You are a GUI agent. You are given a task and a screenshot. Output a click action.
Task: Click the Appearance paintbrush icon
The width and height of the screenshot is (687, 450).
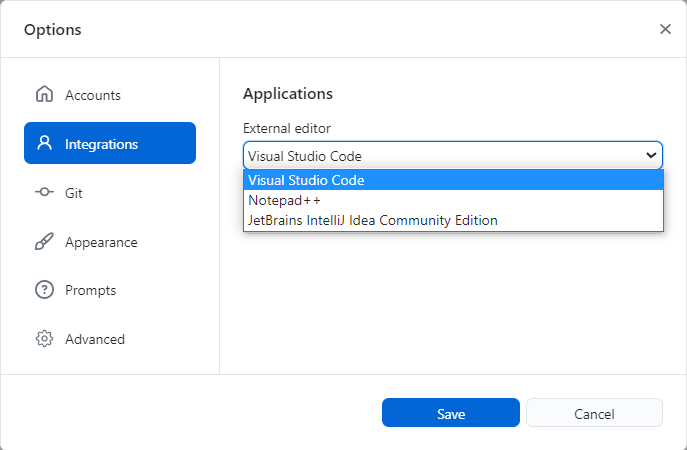pos(44,241)
